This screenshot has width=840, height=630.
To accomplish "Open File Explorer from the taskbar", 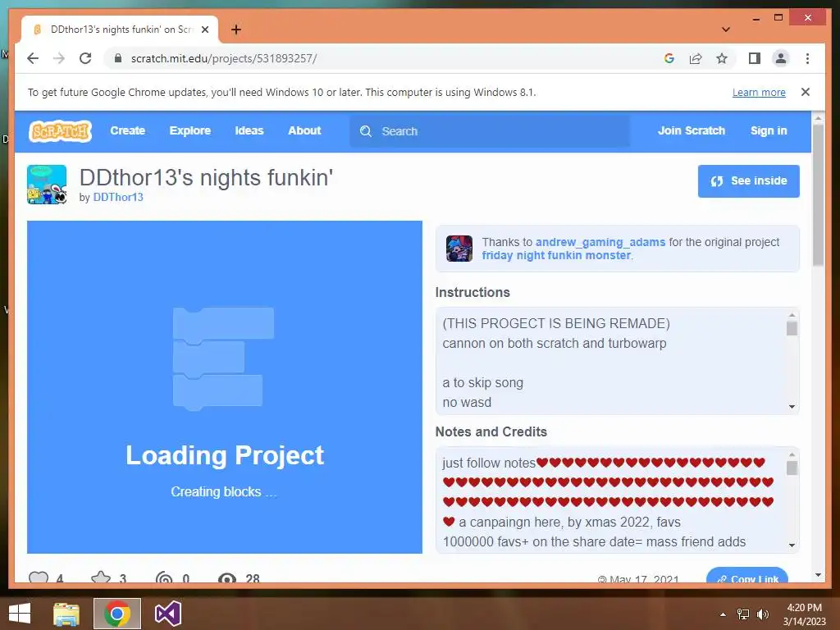I will (66, 614).
